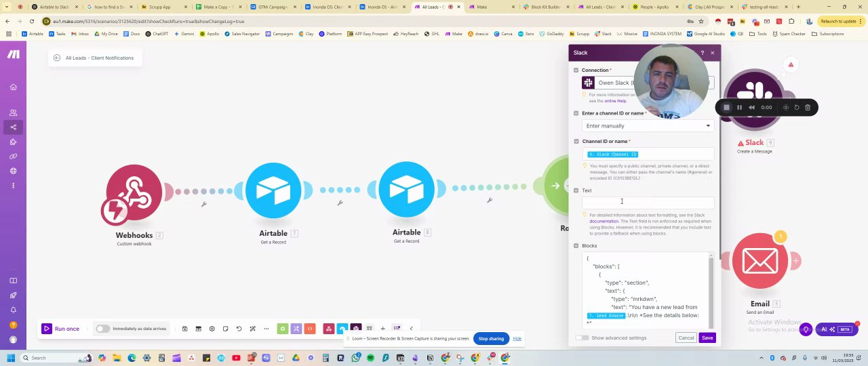Save the Slack module settings

(707, 338)
